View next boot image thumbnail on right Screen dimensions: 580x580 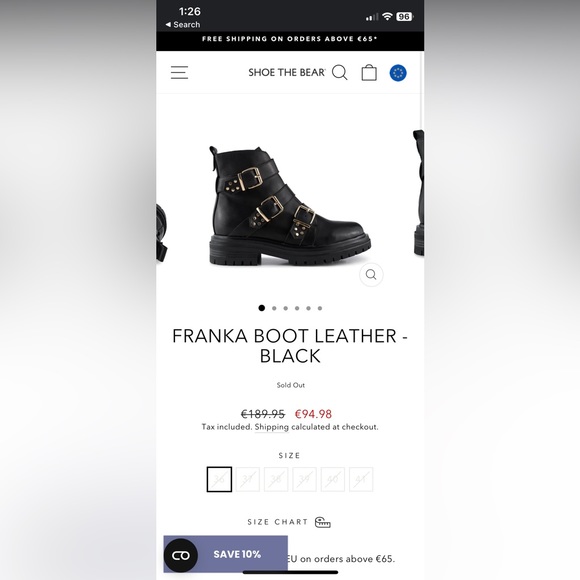pos(418,192)
